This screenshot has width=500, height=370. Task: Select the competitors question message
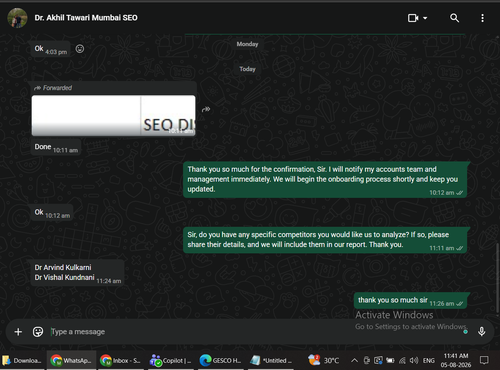pyautogui.click(x=325, y=240)
